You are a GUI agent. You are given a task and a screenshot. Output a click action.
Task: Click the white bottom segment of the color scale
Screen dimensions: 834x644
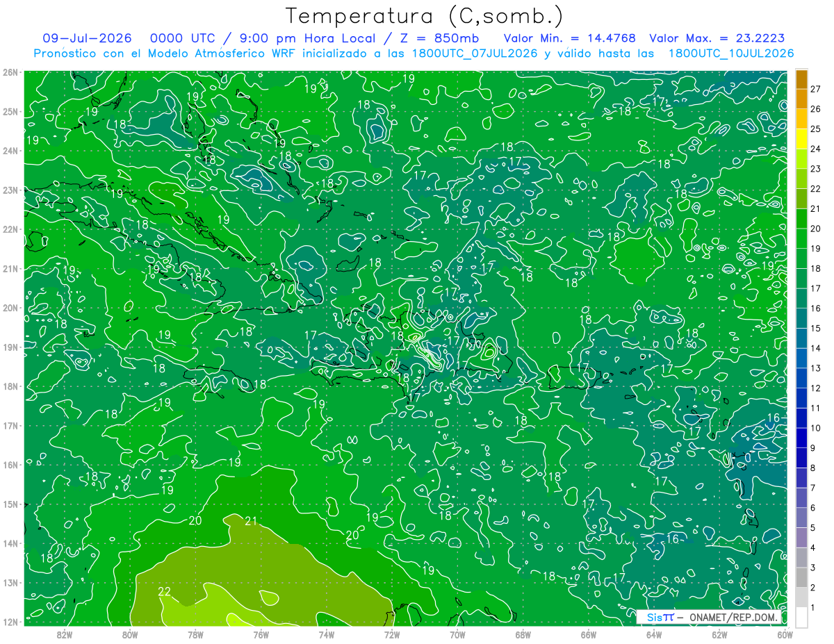pos(801,617)
